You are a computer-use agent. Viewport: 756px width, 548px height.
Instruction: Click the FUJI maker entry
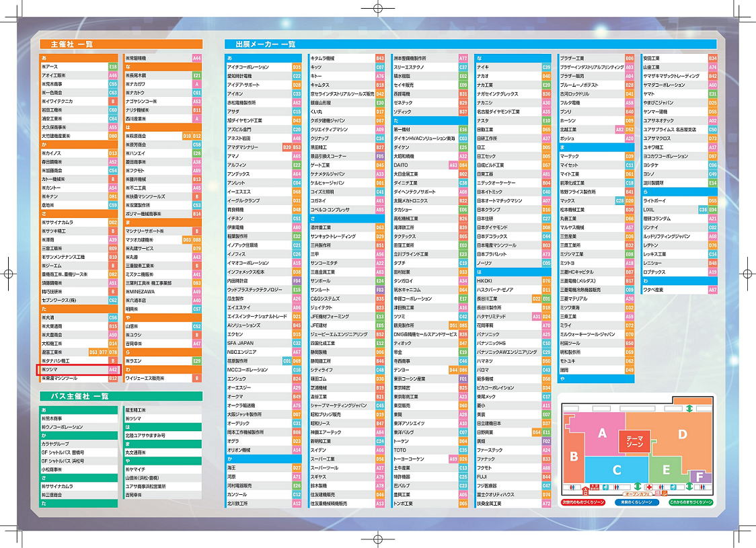(513, 477)
